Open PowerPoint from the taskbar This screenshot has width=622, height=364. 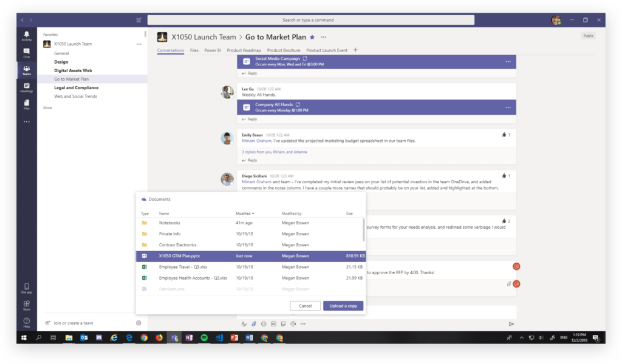pyautogui.click(x=234, y=338)
